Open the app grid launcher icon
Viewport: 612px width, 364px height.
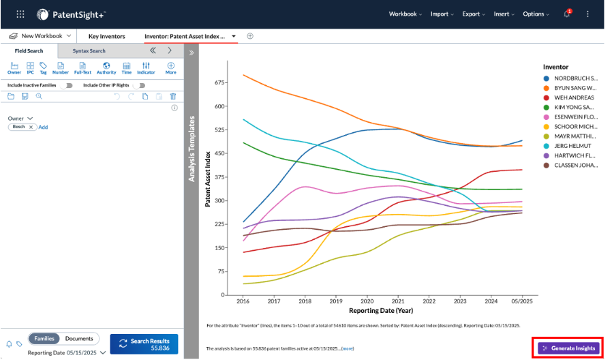pyautogui.click(x=20, y=14)
